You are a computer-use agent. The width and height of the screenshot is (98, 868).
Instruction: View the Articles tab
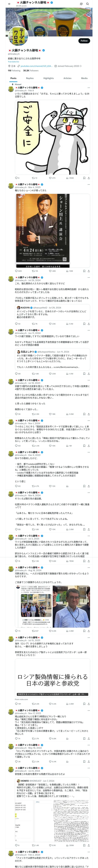(67, 78)
